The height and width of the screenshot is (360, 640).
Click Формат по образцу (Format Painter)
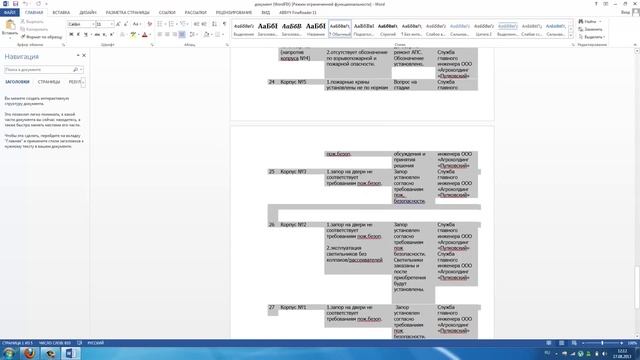pos(41,37)
